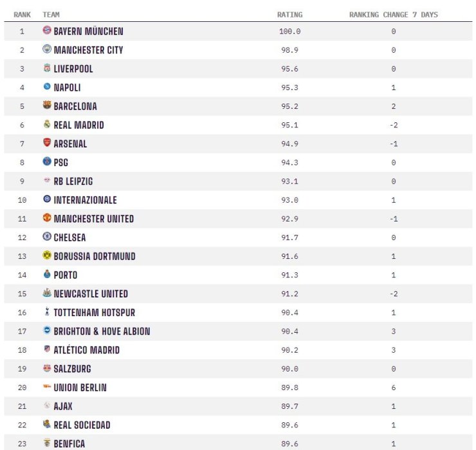
Task: Click the Borussia Dortmund yellow crest
Action: [x=47, y=255]
